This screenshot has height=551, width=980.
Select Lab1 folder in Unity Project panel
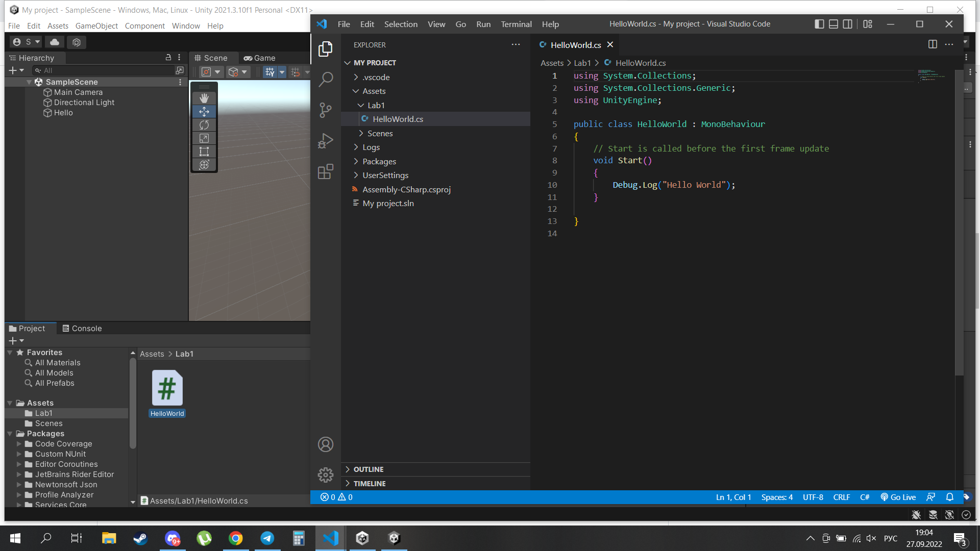pos(43,413)
